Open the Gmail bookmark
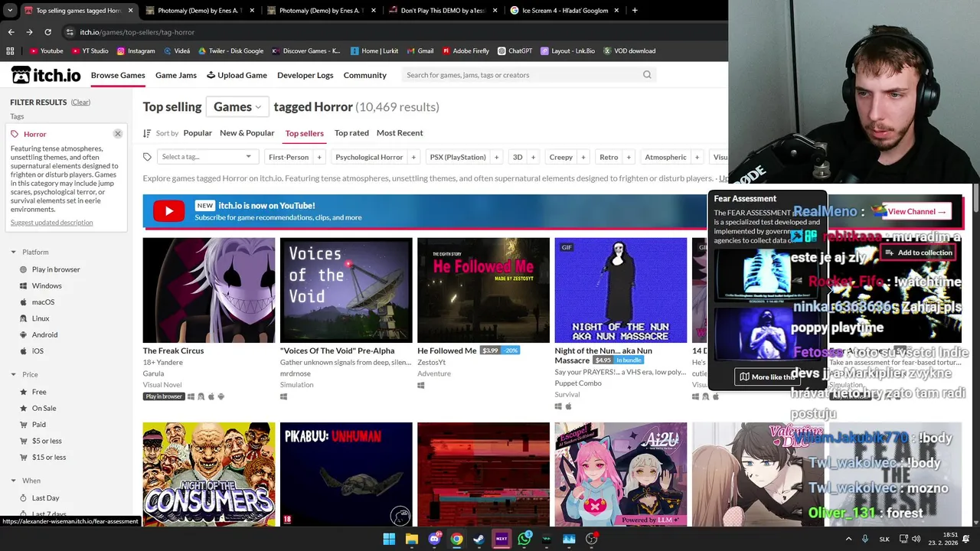980x551 pixels. coord(420,51)
